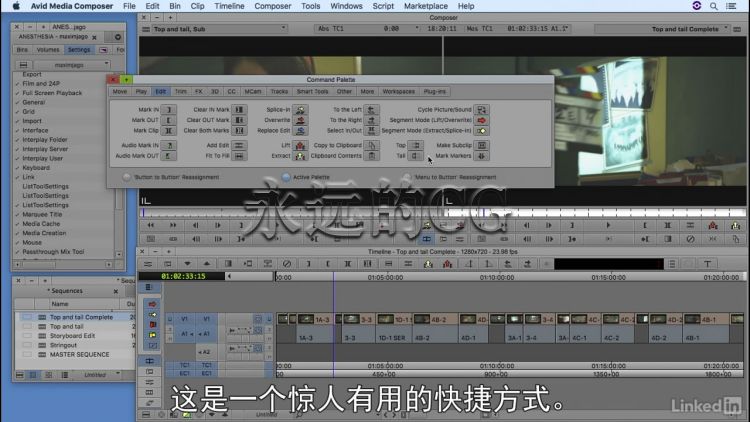Open the macOS Spotlight search icon
750x422 pixels.
(x=714, y=6)
